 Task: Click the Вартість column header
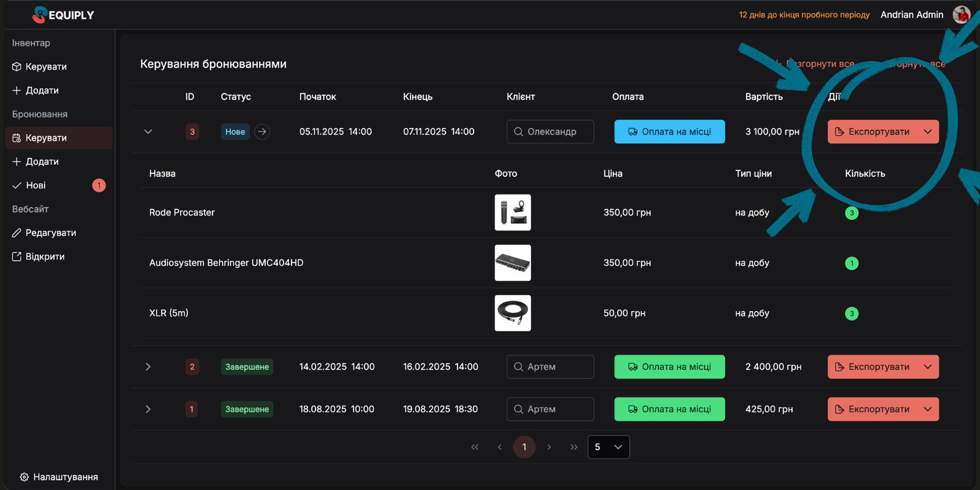pos(764,97)
